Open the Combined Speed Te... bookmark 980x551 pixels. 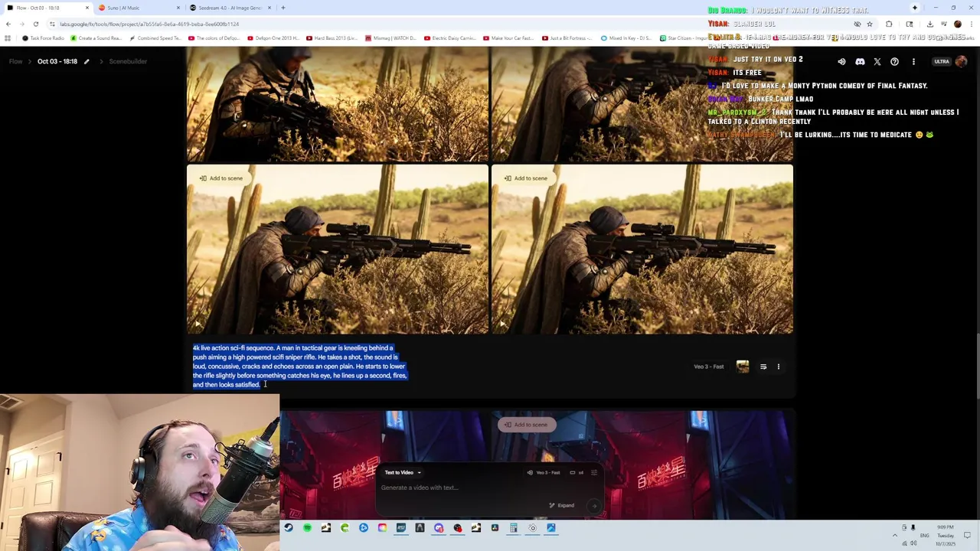click(155, 38)
